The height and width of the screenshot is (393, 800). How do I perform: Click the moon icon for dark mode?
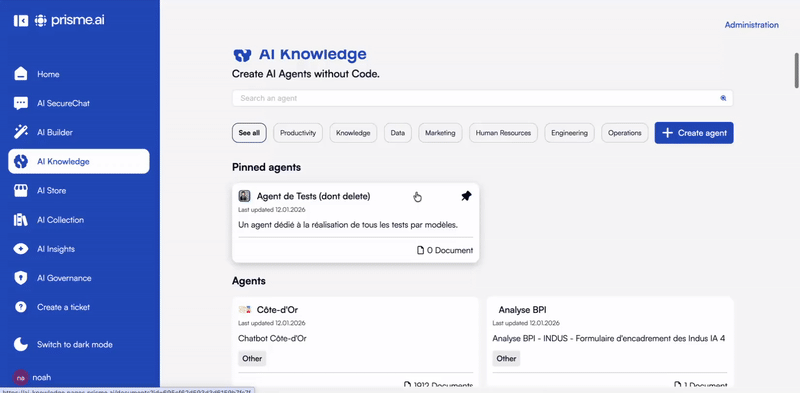pyautogui.click(x=21, y=344)
